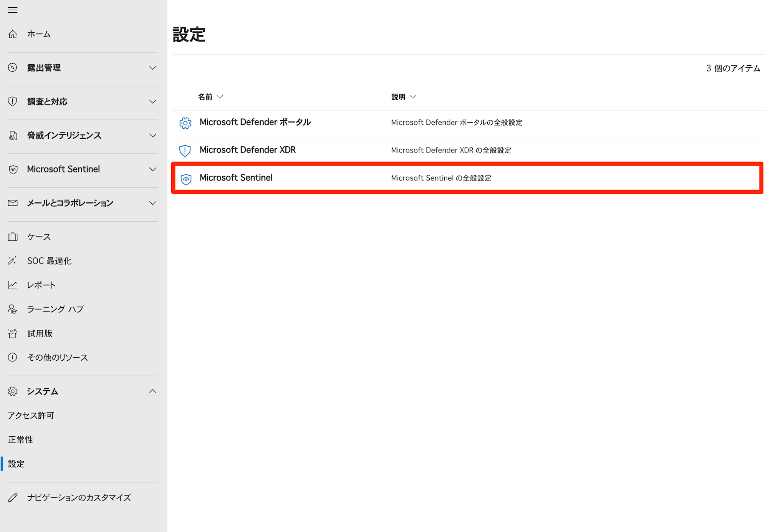768x532 pixels.
Task: Click the 調査と対応 label in sidebar
Action: (x=47, y=102)
